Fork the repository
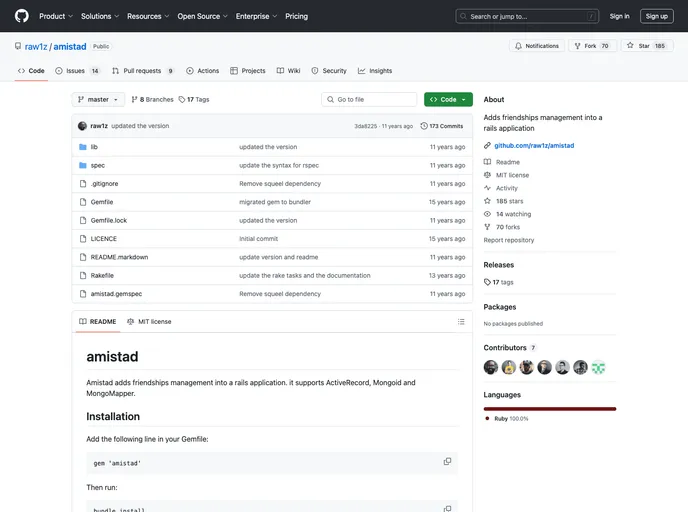The image size is (688, 512). [592, 46]
